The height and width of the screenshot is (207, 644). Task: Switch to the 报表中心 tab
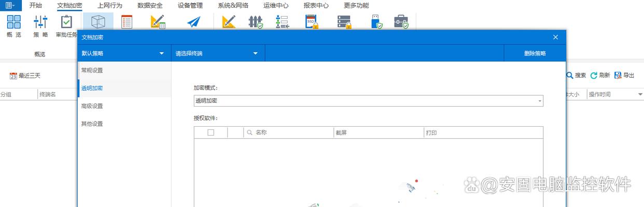pos(316,5)
